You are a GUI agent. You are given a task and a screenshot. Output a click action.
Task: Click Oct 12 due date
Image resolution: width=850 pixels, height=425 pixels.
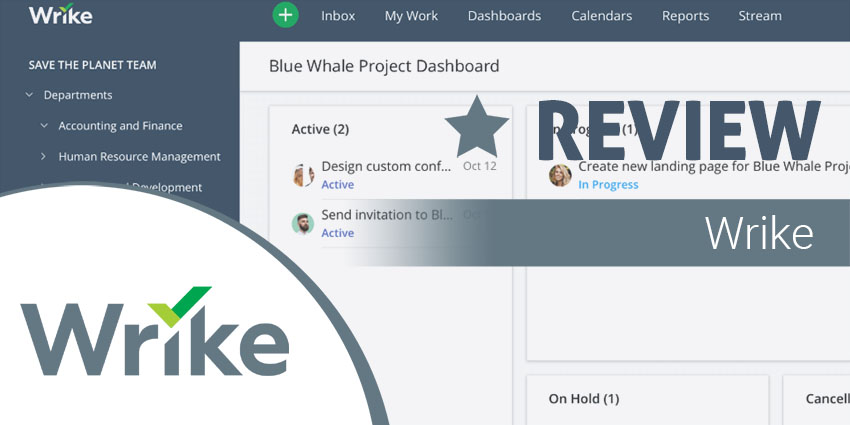pos(479,166)
